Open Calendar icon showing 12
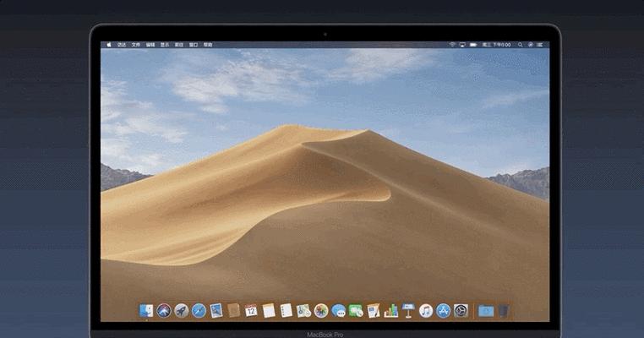644x338 pixels. [251, 310]
